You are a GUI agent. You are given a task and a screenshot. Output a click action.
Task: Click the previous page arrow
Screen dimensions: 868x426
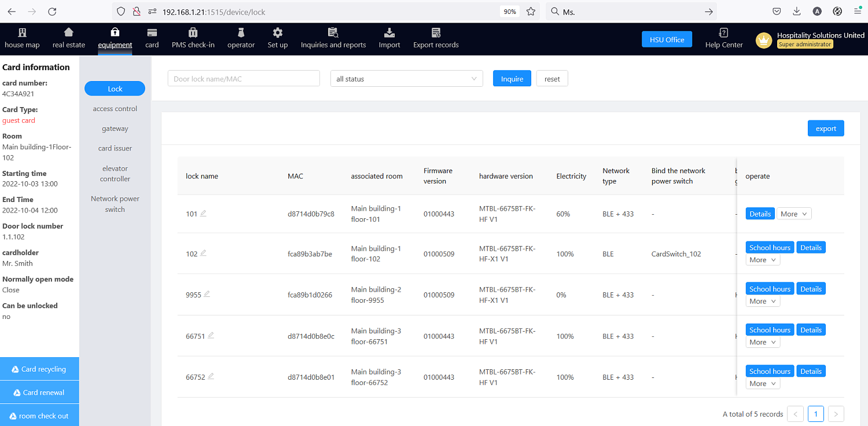pos(795,414)
